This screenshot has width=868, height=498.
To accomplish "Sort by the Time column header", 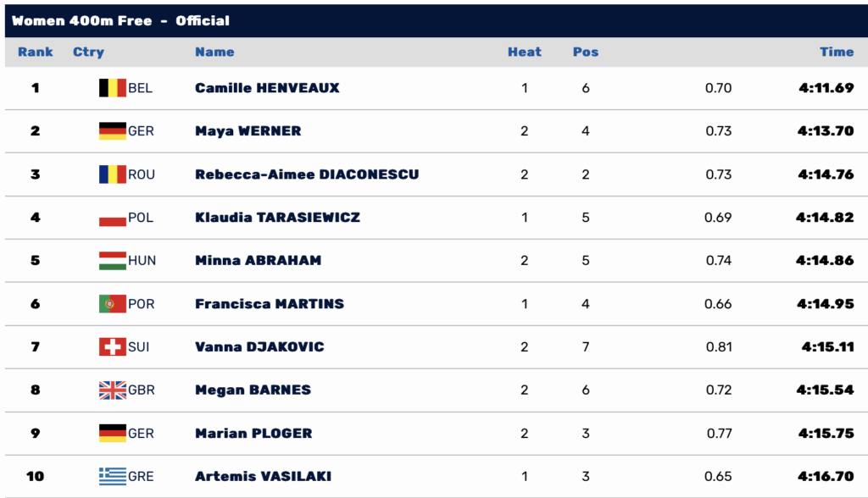I will click(836, 52).
